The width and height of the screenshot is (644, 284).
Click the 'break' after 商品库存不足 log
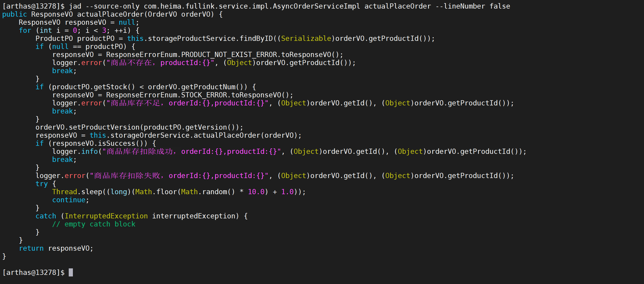point(62,111)
